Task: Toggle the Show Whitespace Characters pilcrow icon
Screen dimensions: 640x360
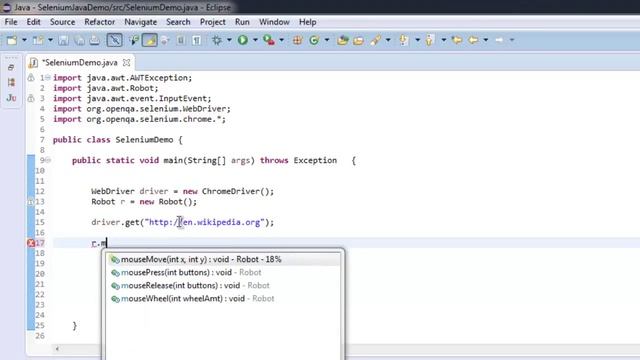Action: click(x=197, y=40)
